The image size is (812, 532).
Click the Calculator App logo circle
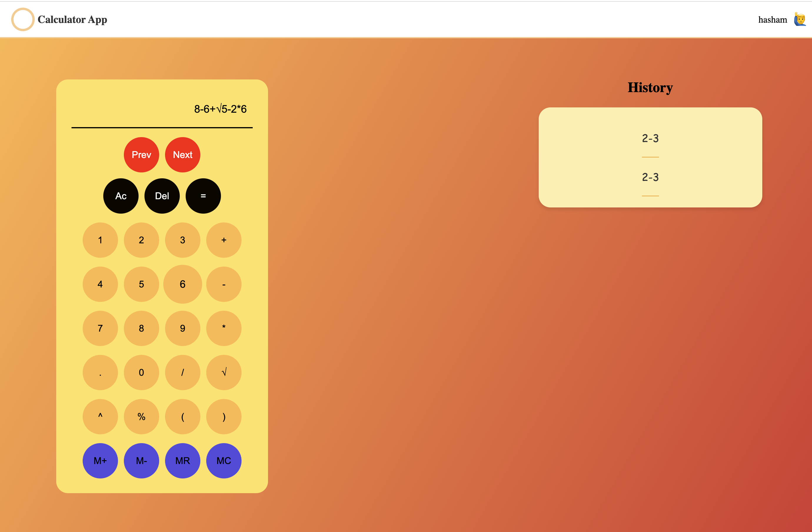(23, 19)
